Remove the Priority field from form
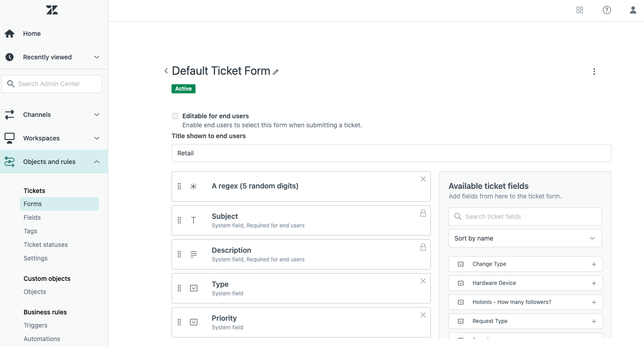 click(423, 315)
